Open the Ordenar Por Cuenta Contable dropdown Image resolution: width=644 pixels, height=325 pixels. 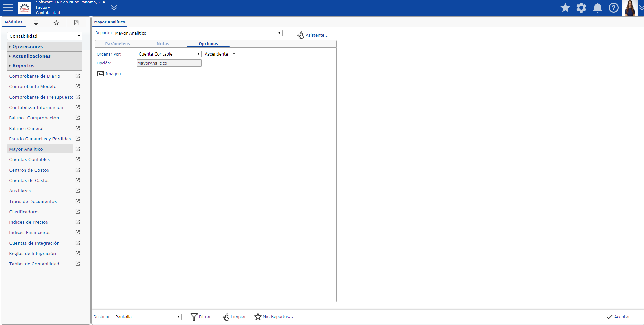[169, 54]
